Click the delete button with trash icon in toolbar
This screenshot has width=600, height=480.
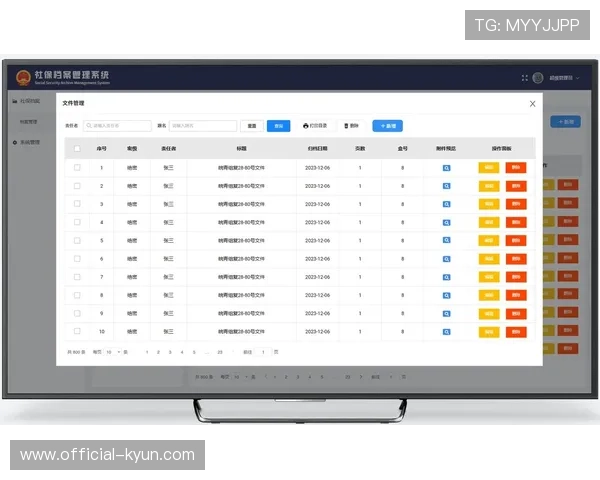click(x=351, y=126)
